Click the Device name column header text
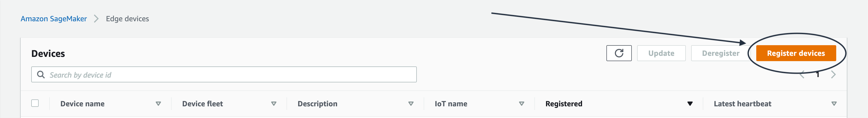Image resolution: width=868 pixels, height=118 pixels. point(82,104)
